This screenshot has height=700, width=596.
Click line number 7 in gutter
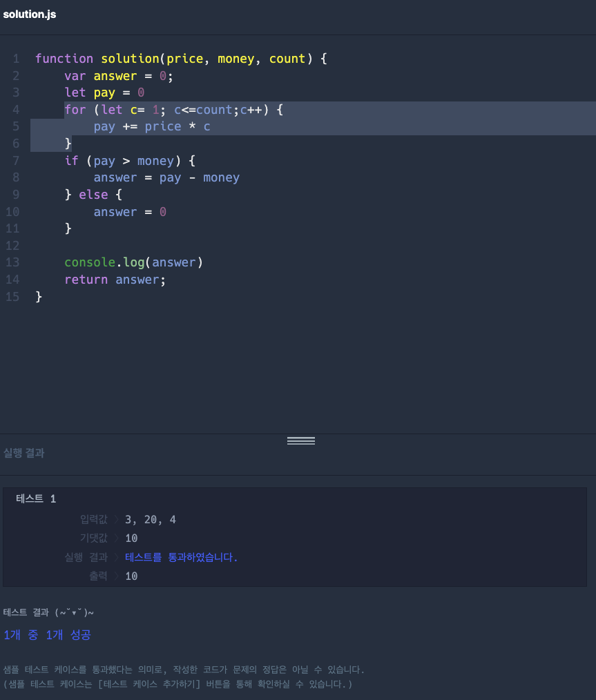[x=16, y=160]
